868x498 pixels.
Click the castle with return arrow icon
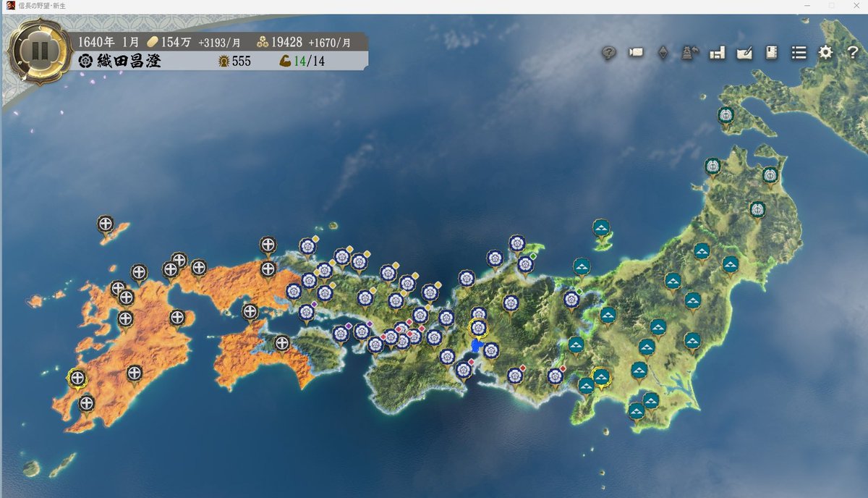(689, 53)
